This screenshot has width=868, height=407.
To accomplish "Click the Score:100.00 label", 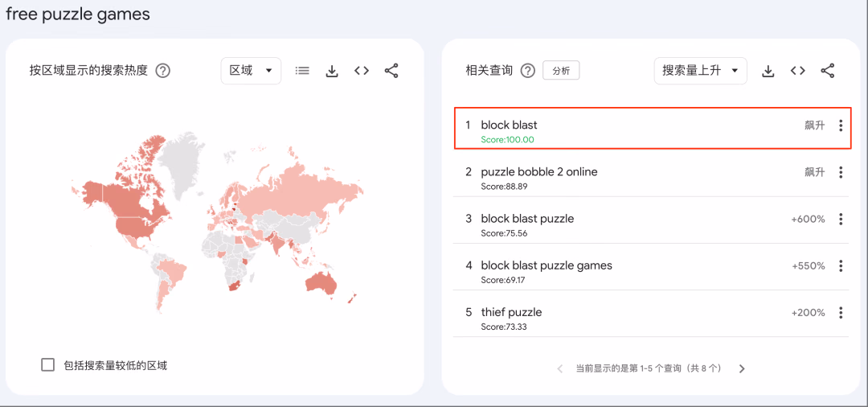I will click(508, 139).
